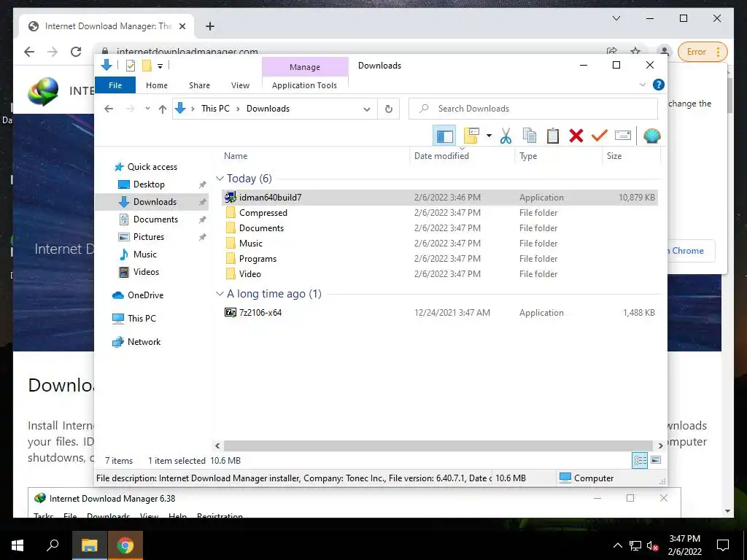Sort by the Type column header
Viewport: 747px width, 560px height.
tap(528, 156)
